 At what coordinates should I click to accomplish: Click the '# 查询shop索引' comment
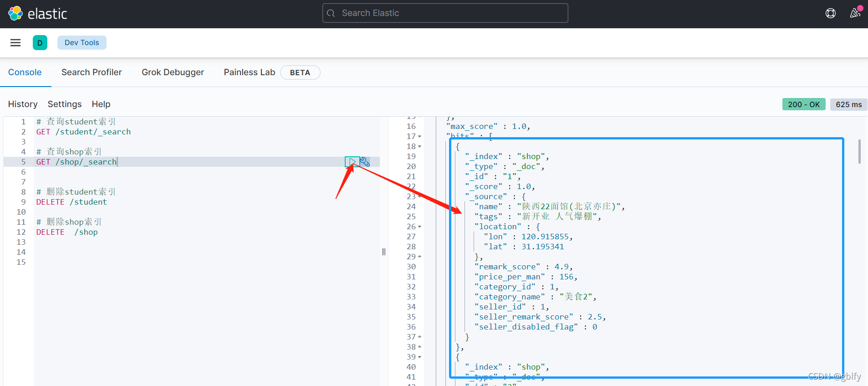[69, 152]
